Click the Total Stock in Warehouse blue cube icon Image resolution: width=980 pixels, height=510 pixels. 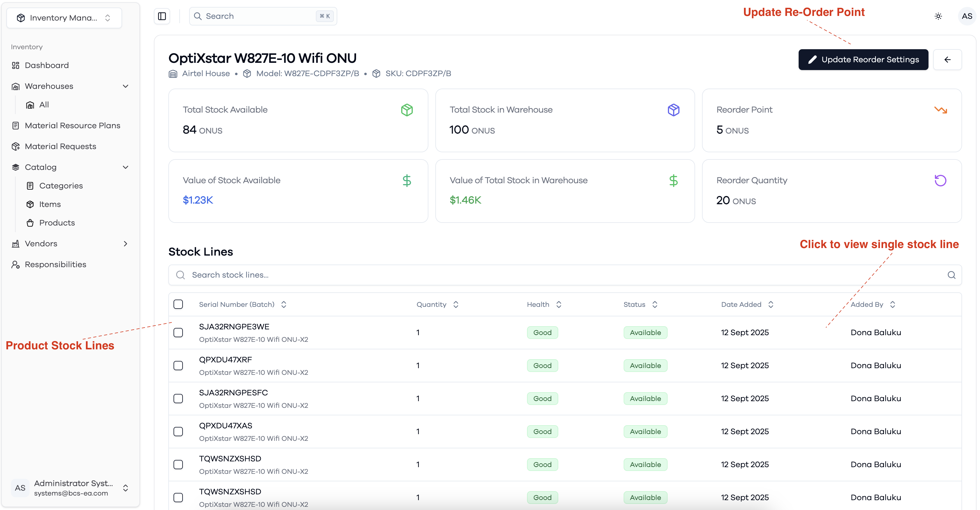click(x=673, y=110)
